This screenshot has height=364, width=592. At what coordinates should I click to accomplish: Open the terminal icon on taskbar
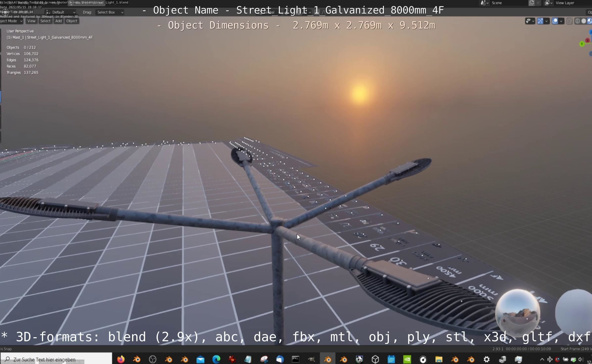point(296,359)
